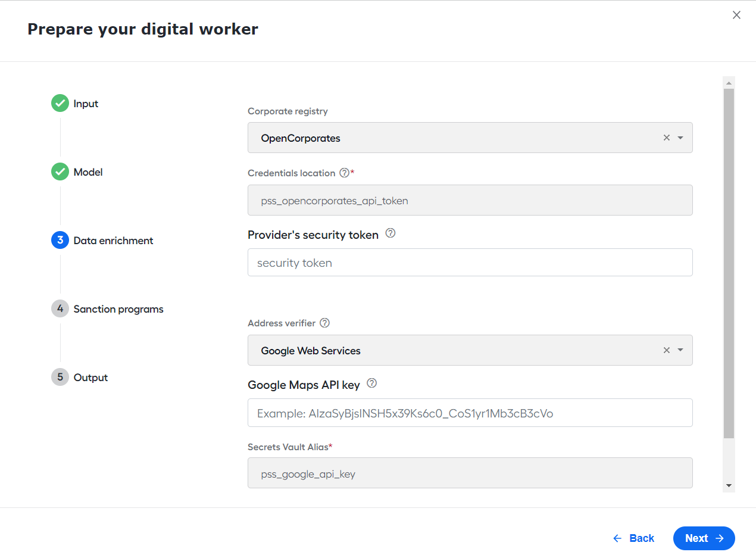Open the OpenCorporates combo box
The height and width of the screenshot is (555, 756).
pyautogui.click(x=470, y=138)
